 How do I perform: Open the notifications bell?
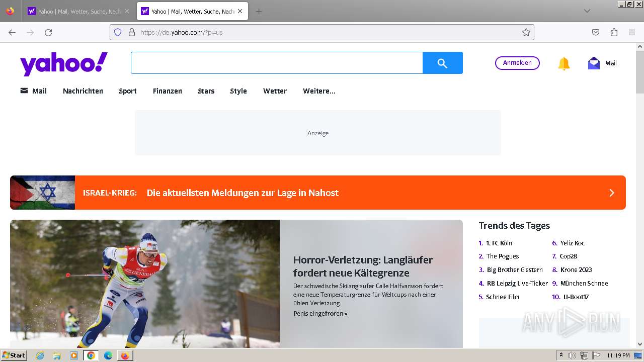564,63
